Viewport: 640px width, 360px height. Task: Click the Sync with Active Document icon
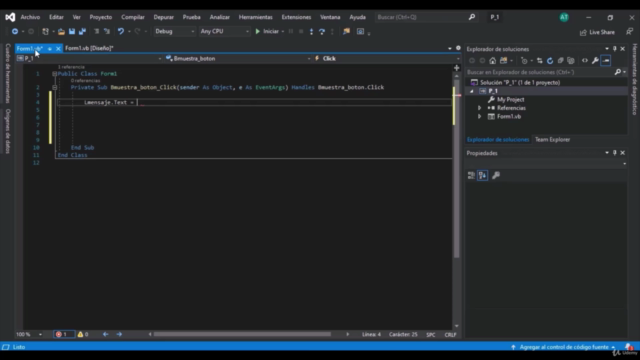point(540,60)
